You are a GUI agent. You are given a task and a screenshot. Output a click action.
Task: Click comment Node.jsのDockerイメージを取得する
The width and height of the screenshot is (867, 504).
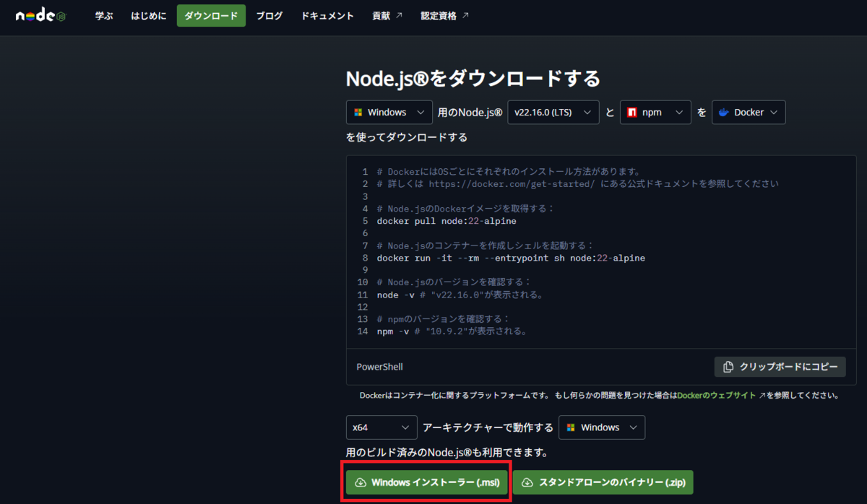click(x=465, y=209)
